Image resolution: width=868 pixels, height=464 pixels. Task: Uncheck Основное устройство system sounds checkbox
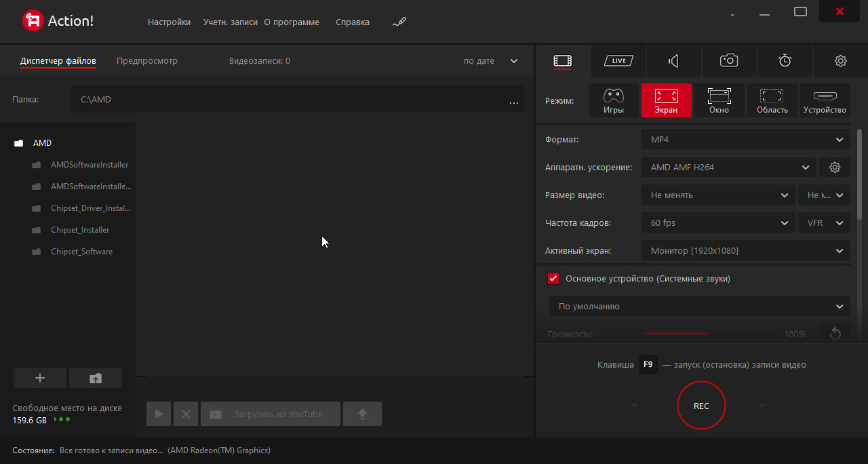[x=553, y=279]
